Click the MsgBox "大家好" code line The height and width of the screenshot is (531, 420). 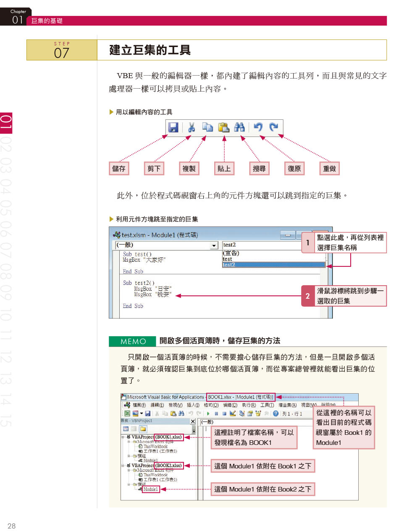[144, 260]
